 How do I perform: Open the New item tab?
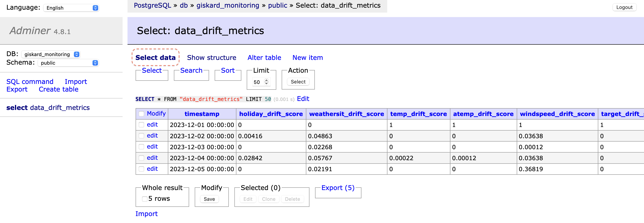point(307,58)
